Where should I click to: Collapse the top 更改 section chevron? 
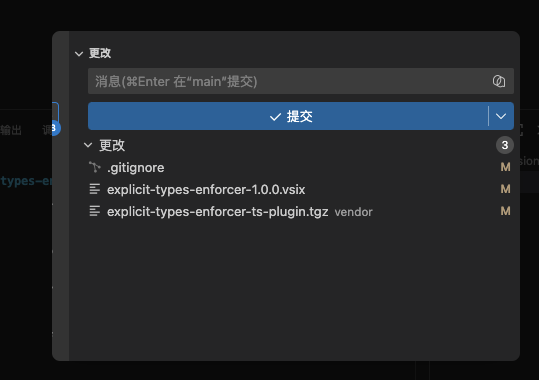click(x=79, y=54)
